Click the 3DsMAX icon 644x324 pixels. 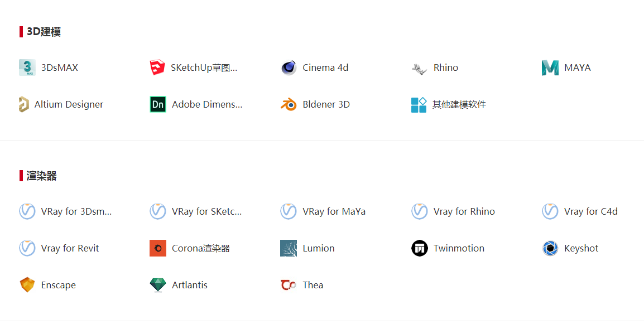(x=27, y=67)
